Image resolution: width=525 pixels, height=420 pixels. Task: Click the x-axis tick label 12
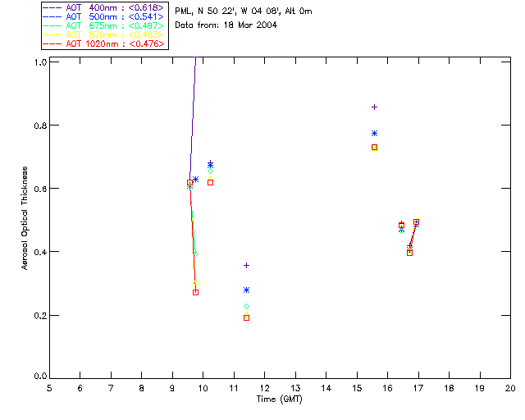264,388
